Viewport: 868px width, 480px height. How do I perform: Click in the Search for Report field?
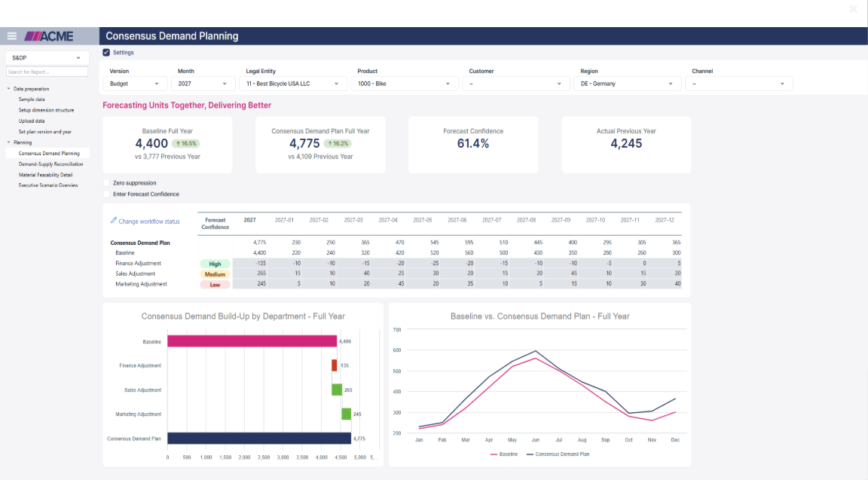click(x=47, y=72)
